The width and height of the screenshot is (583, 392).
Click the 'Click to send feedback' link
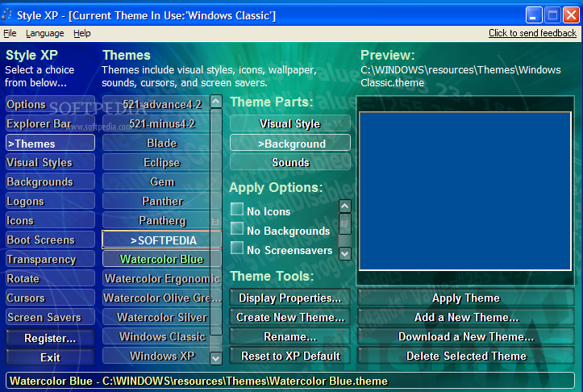pyautogui.click(x=532, y=33)
